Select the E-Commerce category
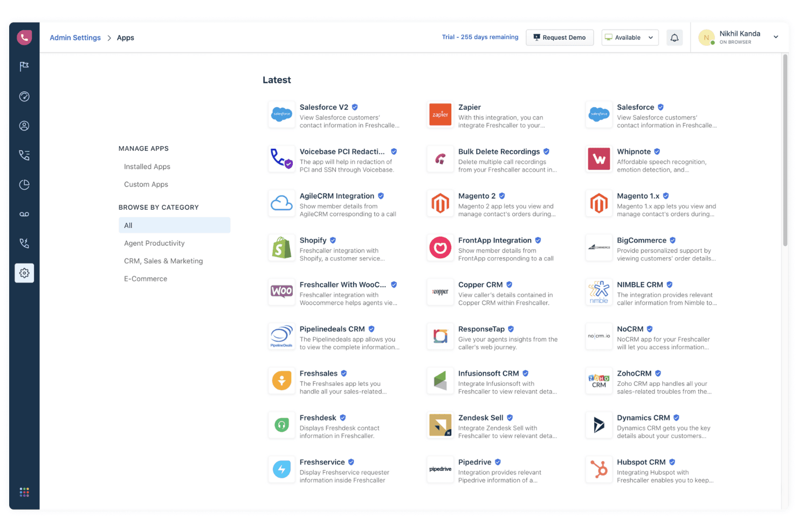798x532 pixels. pos(146,279)
